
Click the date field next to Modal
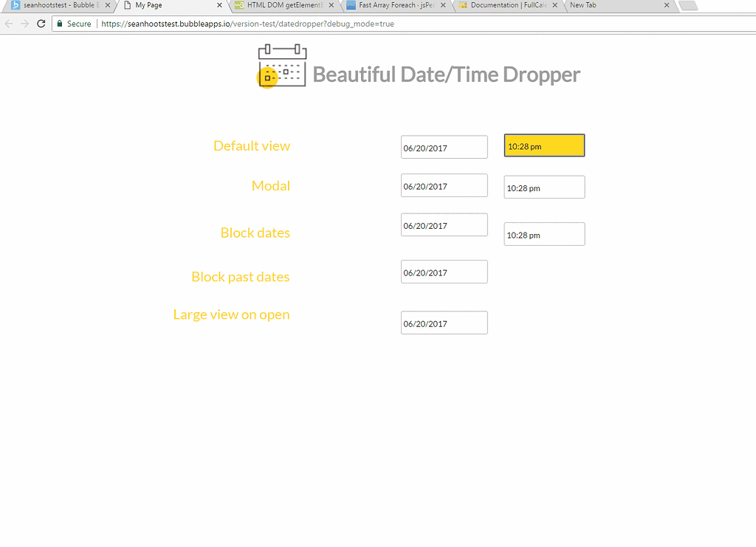point(444,185)
